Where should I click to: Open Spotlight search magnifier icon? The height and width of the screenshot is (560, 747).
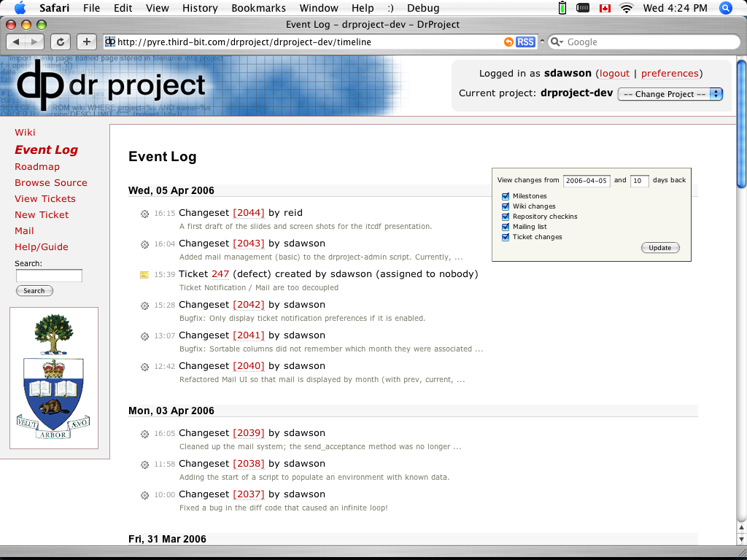(x=725, y=8)
